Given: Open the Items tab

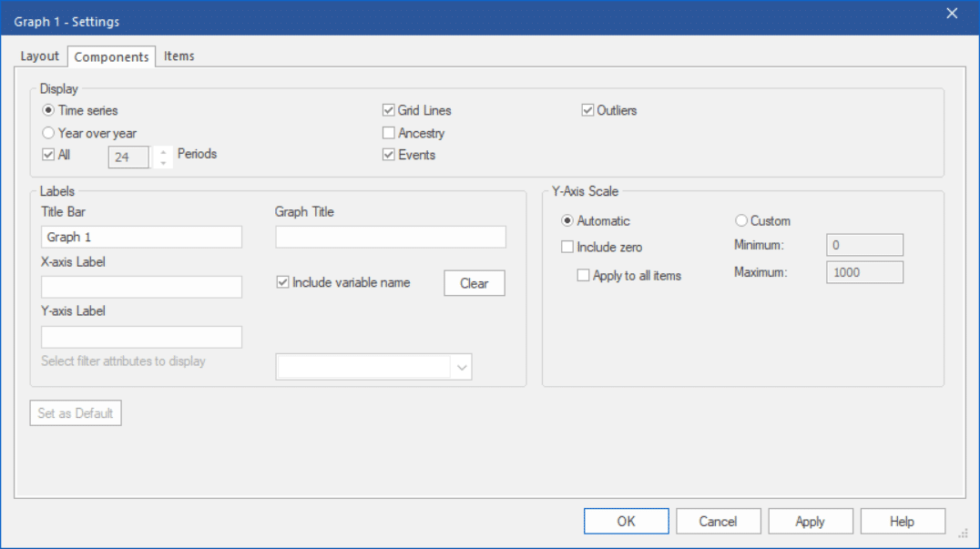Looking at the screenshot, I should 179,56.
